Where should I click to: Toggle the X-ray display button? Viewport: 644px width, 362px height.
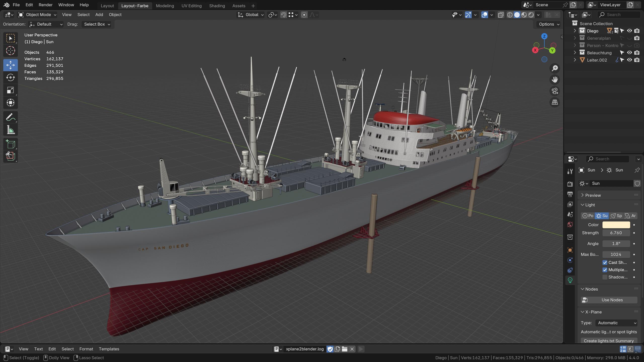501,15
